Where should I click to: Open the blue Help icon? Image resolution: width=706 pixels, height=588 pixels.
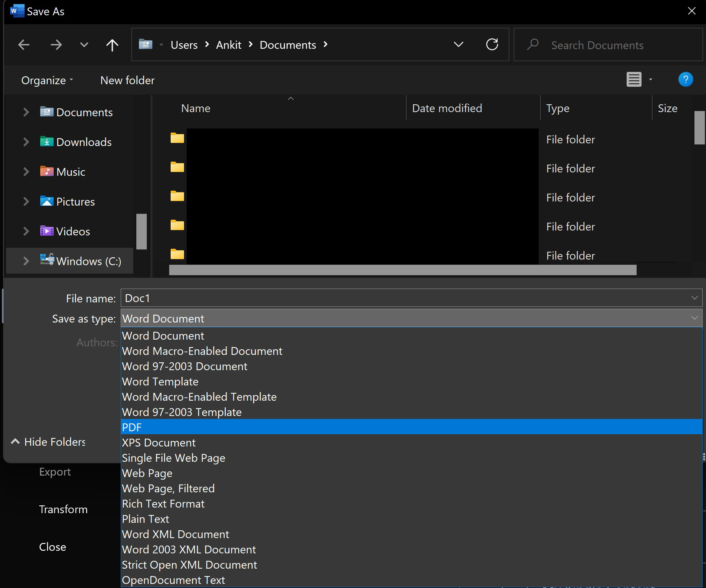685,79
